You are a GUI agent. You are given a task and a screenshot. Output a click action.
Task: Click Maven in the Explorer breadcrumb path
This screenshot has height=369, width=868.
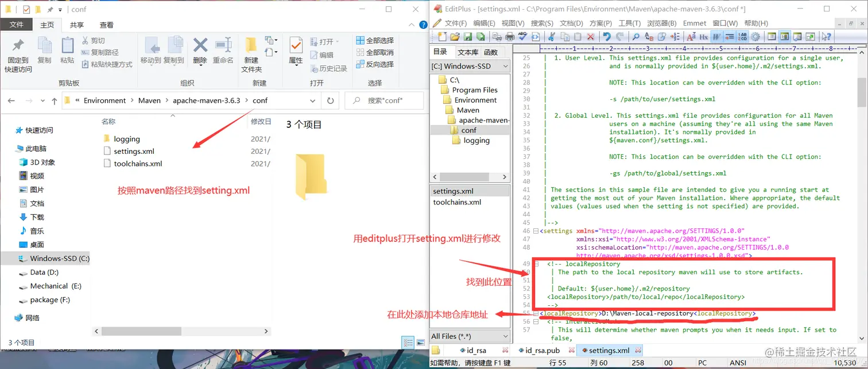tap(149, 100)
